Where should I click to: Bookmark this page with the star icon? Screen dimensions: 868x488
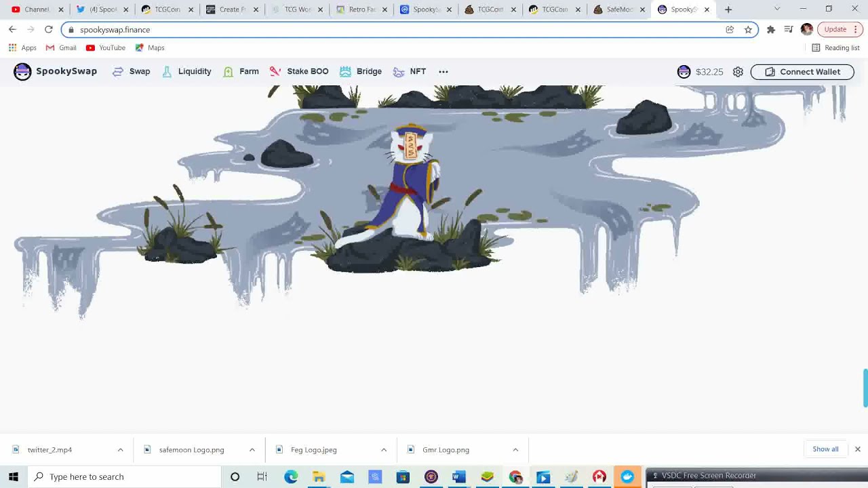(748, 30)
